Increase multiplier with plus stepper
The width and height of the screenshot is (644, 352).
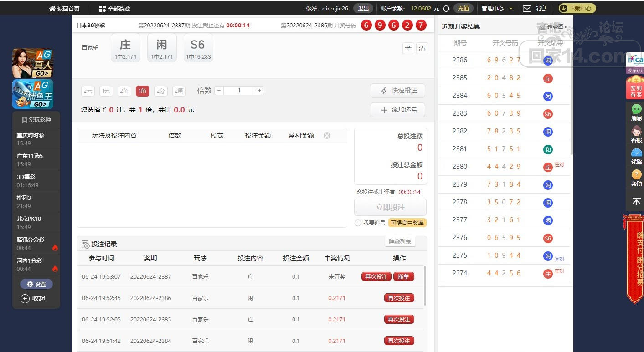click(x=259, y=91)
